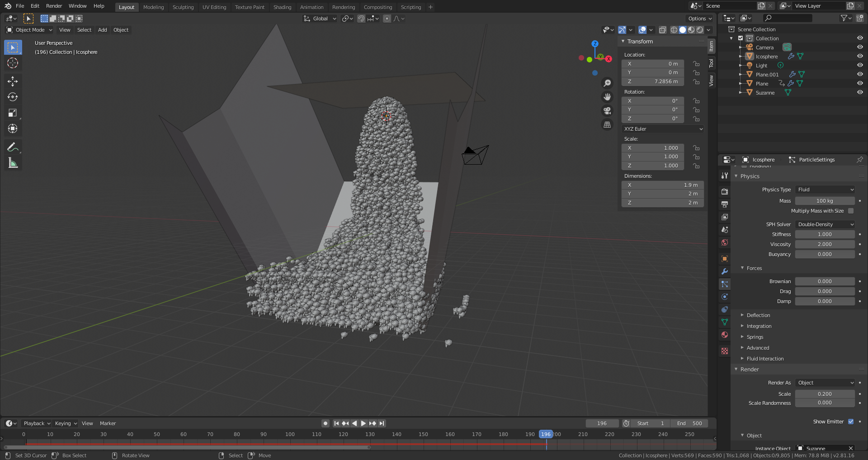Open the Physics properties tab
The height and width of the screenshot is (460, 868).
tap(725, 297)
